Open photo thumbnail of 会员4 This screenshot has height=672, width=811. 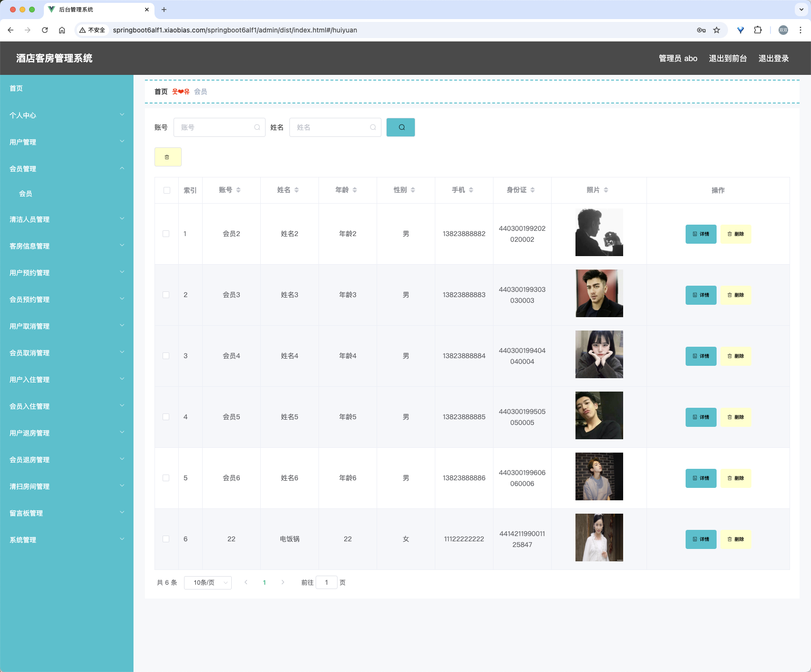pyautogui.click(x=599, y=354)
